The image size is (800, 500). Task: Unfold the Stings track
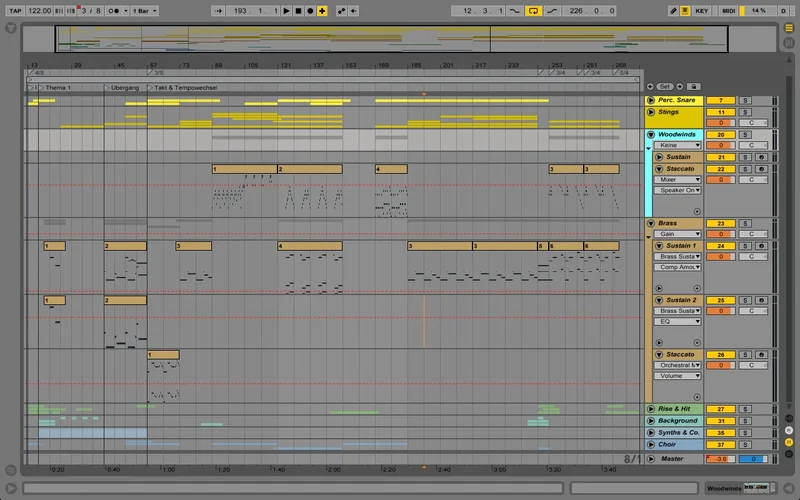pyautogui.click(x=651, y=112)
